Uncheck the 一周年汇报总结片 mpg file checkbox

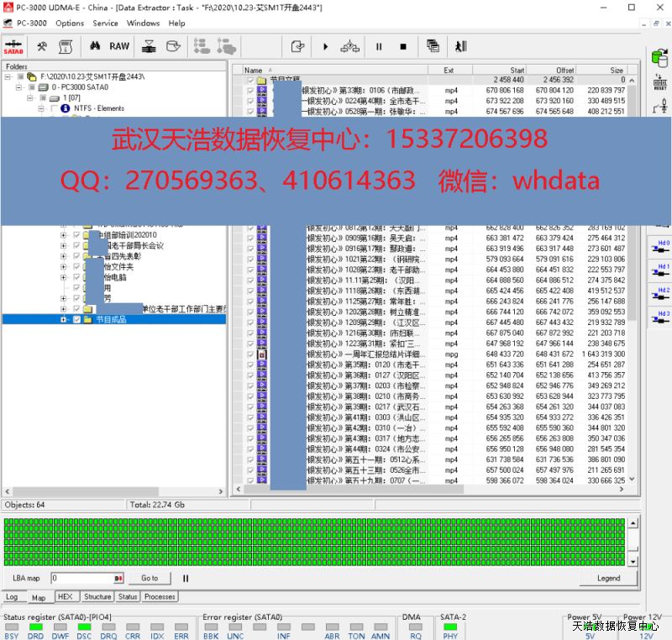click(250, 354)
